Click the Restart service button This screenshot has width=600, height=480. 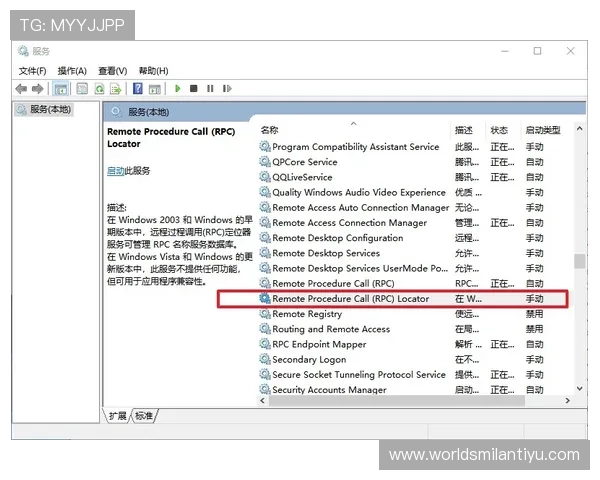(227, 88)
